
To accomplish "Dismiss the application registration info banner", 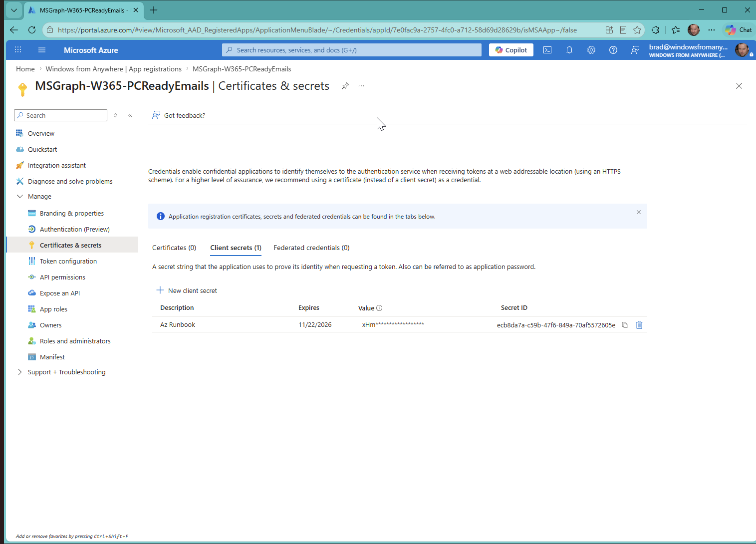I will (x=639, y=212).
